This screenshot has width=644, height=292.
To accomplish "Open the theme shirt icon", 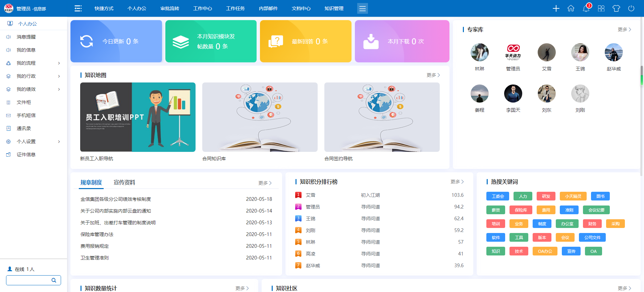I will tap(616, 8).
